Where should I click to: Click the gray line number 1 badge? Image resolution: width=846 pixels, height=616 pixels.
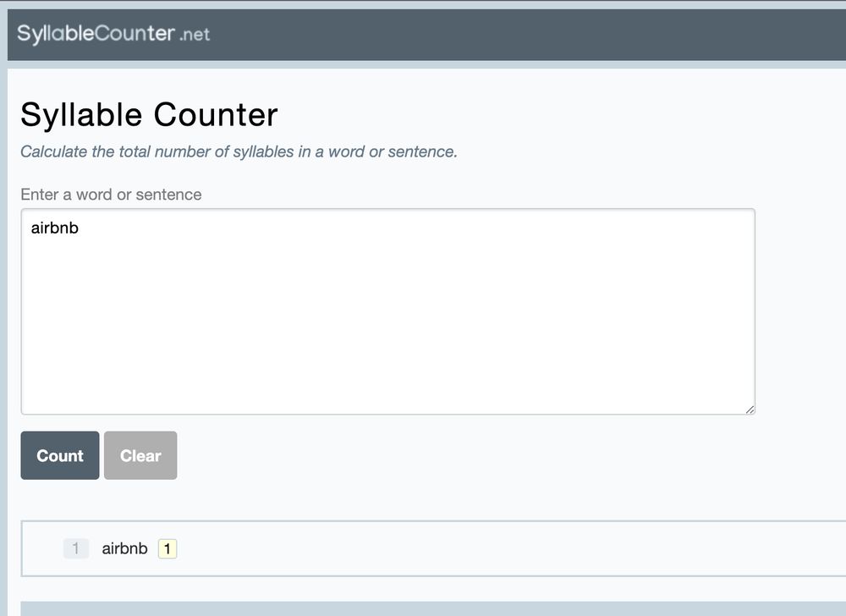(x=75, y=548)
